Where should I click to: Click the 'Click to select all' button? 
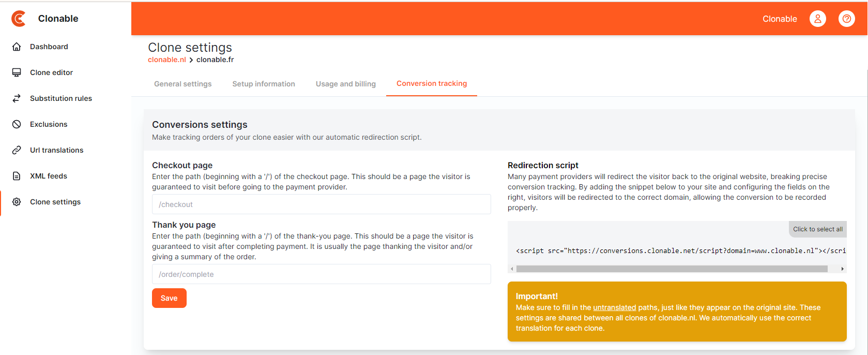click(817, 229)
